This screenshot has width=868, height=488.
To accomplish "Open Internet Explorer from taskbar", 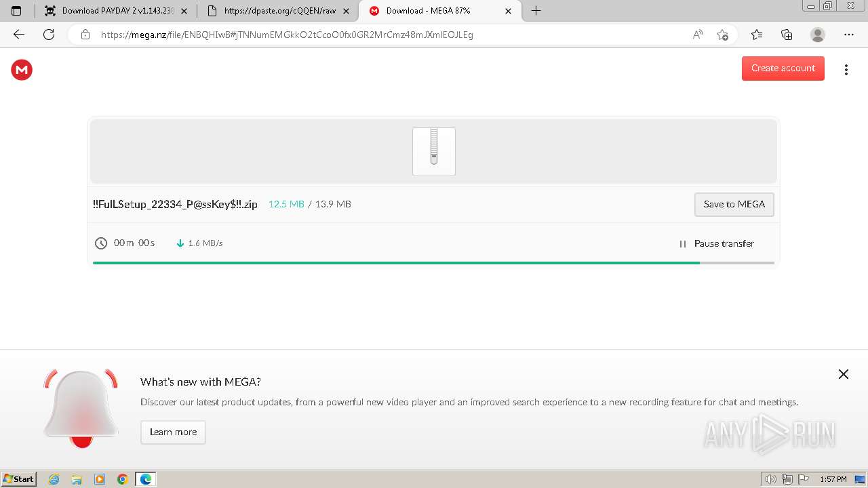I will coord(54,479).
